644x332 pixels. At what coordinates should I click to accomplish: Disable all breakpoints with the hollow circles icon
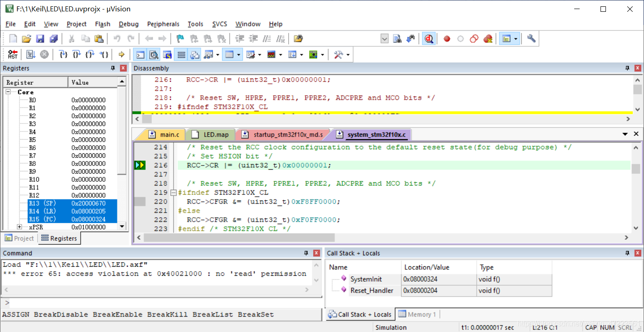[474, 39]
